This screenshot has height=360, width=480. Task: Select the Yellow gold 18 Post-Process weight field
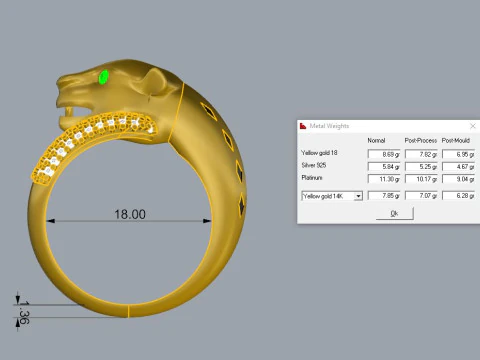tap(421, 154)
